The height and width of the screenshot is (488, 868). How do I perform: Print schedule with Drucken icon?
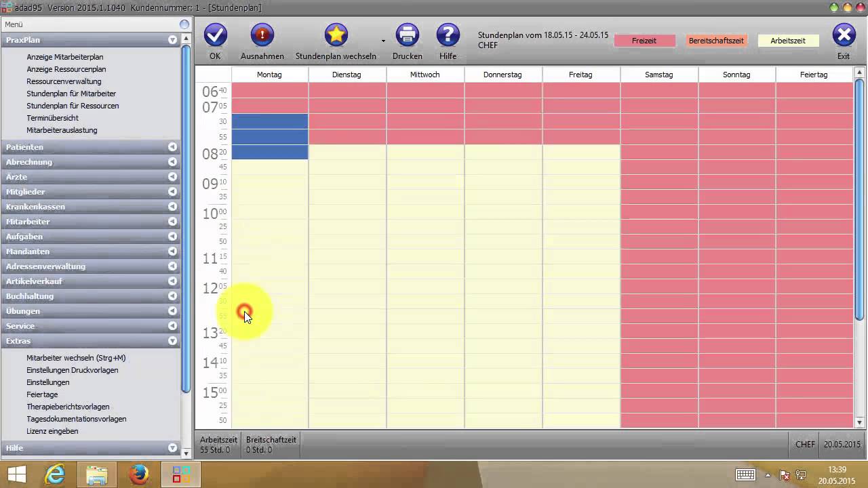[407, 35]
